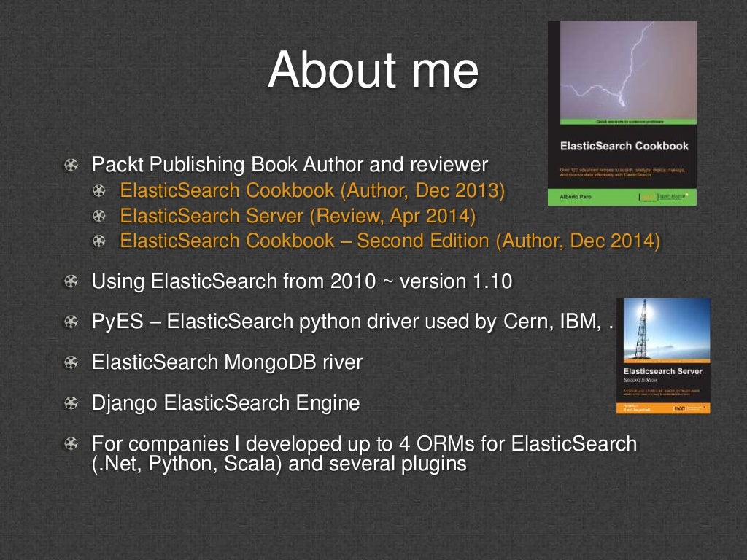This screenshot has width=747, height=560.
Task: Click bullet icon beside Django ElasticSearch Engine
Action: 71,403
